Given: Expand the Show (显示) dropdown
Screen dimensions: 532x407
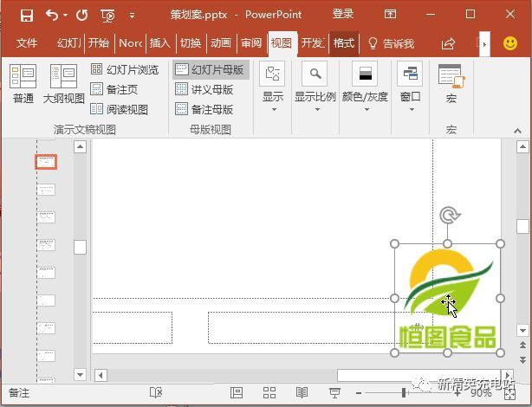Looking at the screenshot, I should [x=273, y=87].
